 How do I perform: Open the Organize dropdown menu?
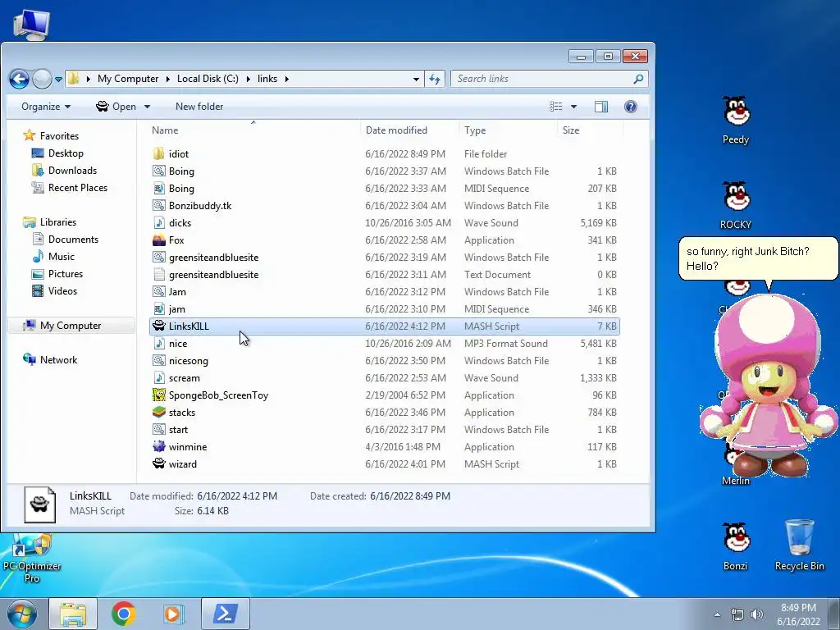point(46,107)
